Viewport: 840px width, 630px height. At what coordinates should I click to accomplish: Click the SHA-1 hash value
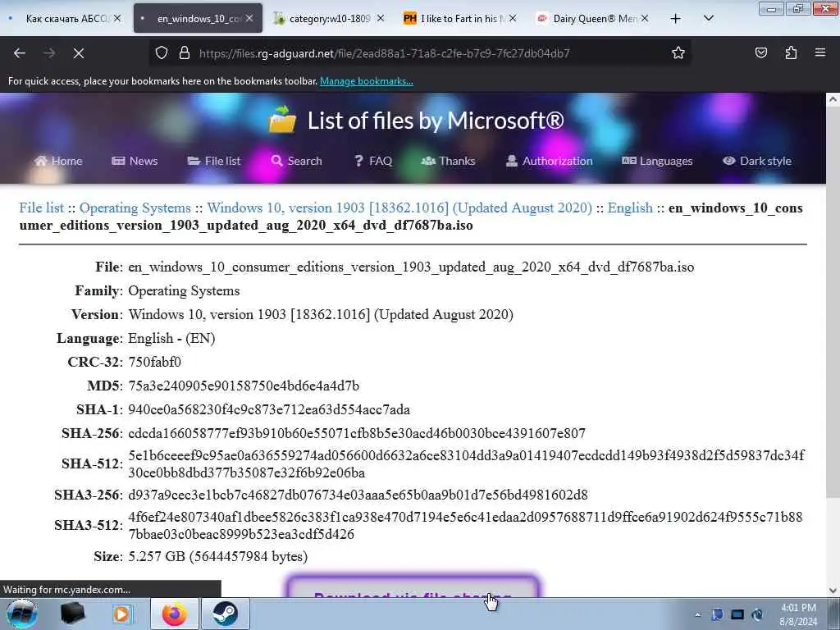269,410
